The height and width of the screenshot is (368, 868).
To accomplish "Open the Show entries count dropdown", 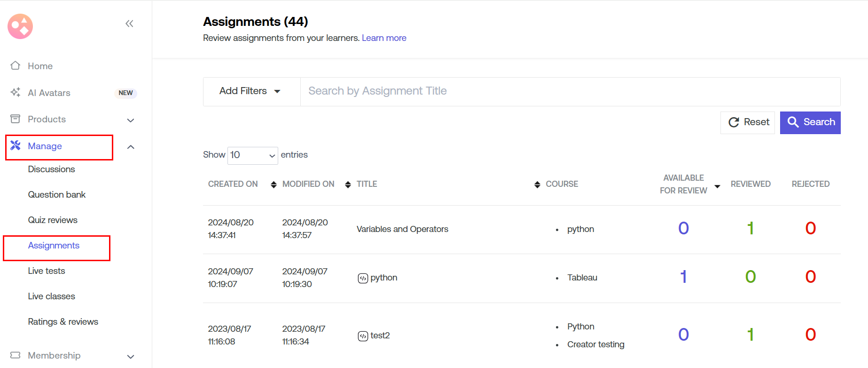I will [252, 155].
